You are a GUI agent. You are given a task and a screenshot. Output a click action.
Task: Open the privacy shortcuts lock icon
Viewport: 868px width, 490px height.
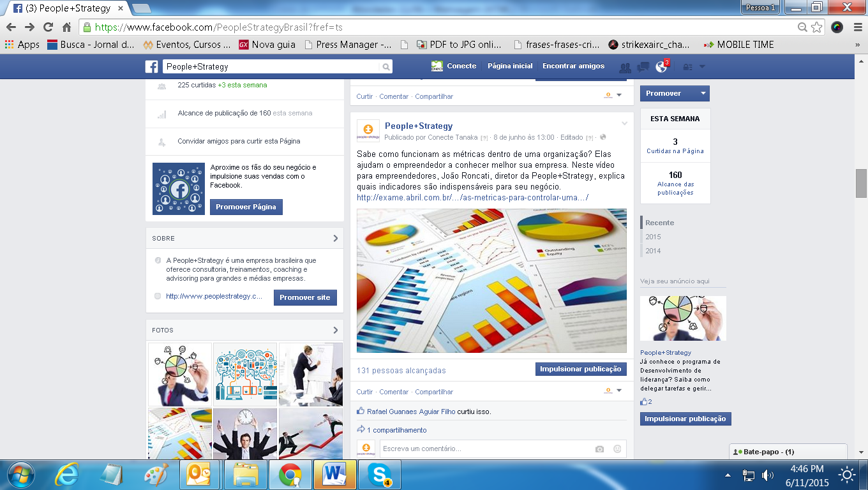click(x=688, y=67)
